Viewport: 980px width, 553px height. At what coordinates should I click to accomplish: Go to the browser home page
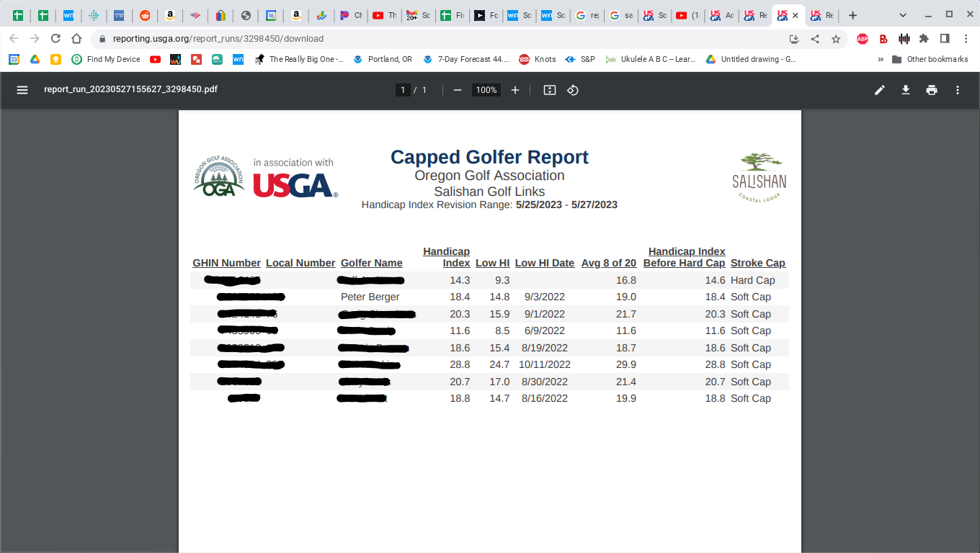coord(76,39)
